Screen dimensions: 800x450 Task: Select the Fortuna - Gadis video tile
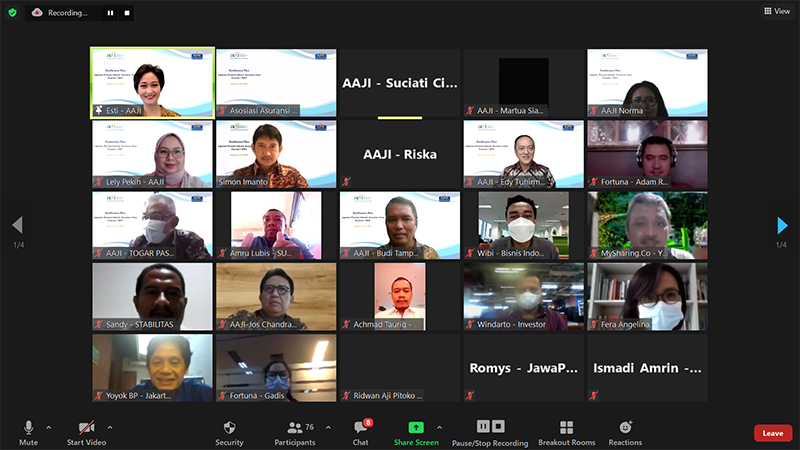(x=276, y=368)
